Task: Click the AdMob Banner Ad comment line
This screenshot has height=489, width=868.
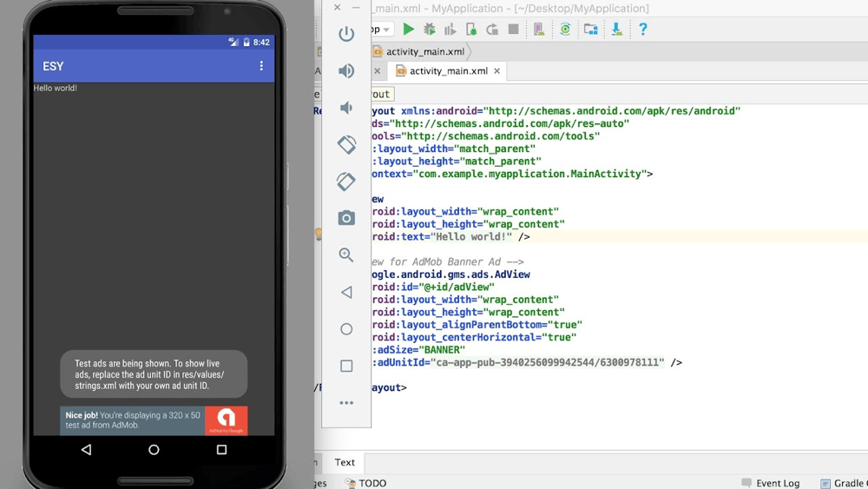Action: 447,261
